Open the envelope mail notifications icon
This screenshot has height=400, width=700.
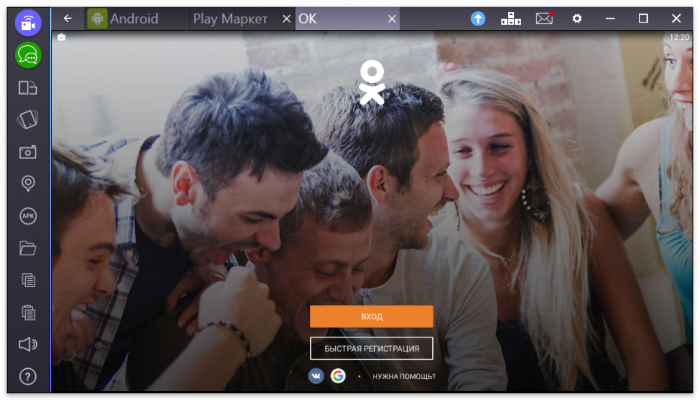click(x=544, y=18)
